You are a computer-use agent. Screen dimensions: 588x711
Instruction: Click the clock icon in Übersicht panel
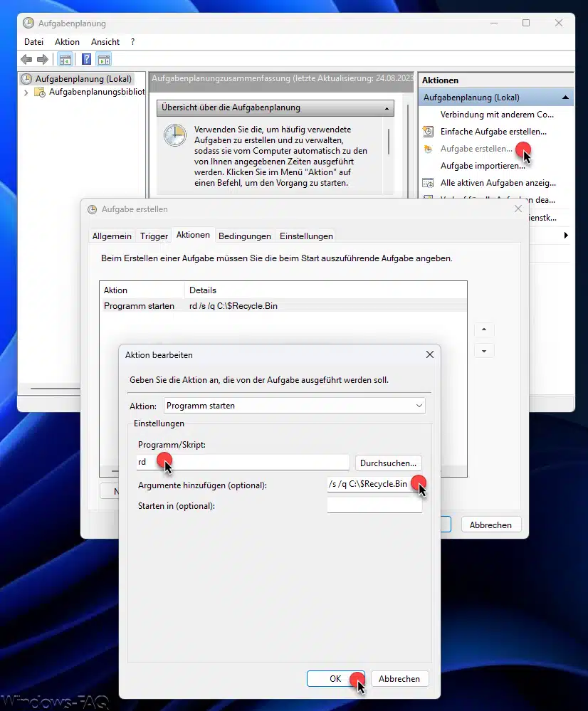[174, 135]
